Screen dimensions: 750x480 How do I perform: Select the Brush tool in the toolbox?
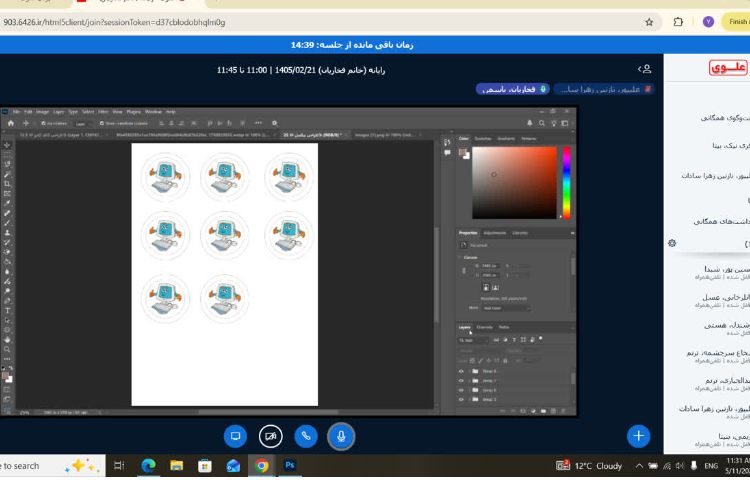7,223
